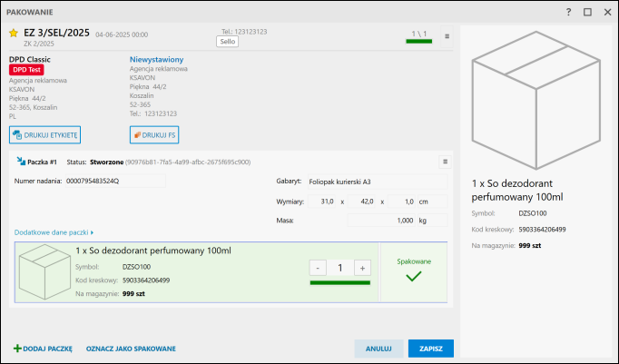Maximize the Pakowanie window
The width and height of the screenshot is (619, 364).
587,12
